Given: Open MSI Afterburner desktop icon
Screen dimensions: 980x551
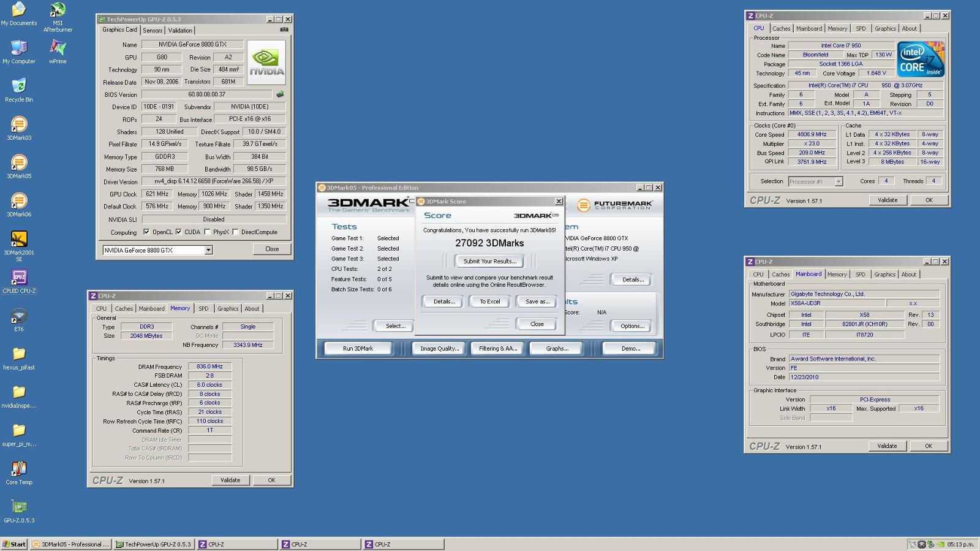Looking at the screenshot, I should click(58, 17).
